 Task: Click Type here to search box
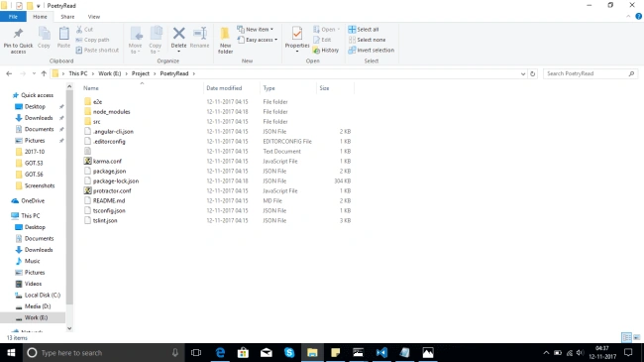coord(103,352)
